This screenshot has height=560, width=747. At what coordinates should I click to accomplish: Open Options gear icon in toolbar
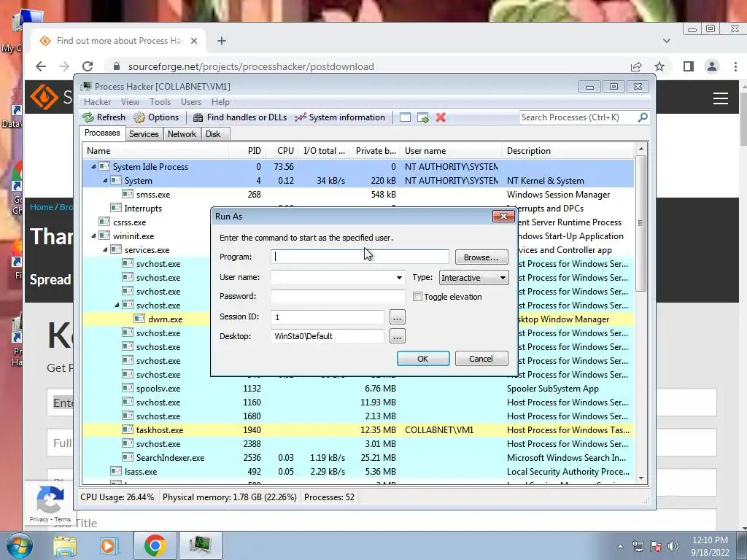click(139, 117)
